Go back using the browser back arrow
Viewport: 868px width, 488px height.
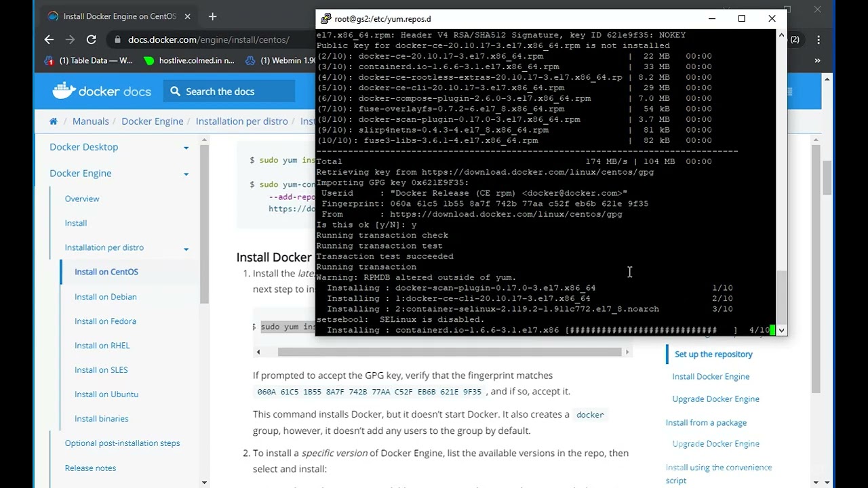pyautogui.click(x=49, y=39)
